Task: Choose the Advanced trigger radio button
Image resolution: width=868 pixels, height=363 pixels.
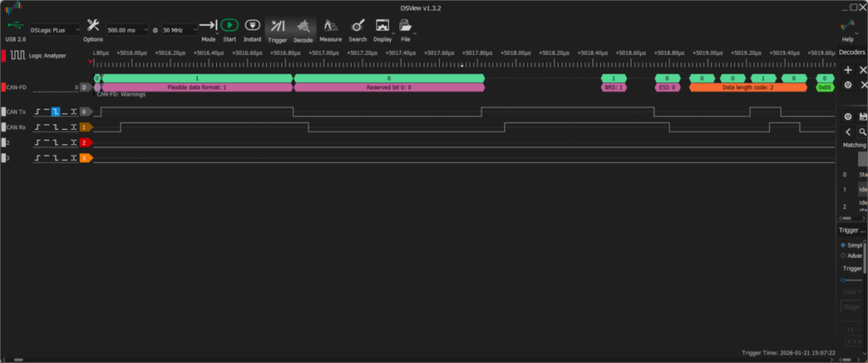Action: 843,255
